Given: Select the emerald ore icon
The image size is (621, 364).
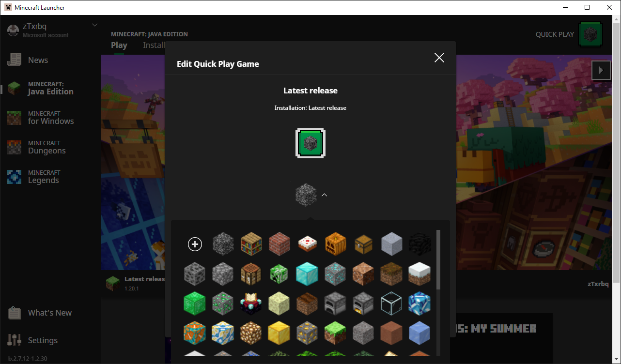Looking at the screenshot, I should point(223,303).
